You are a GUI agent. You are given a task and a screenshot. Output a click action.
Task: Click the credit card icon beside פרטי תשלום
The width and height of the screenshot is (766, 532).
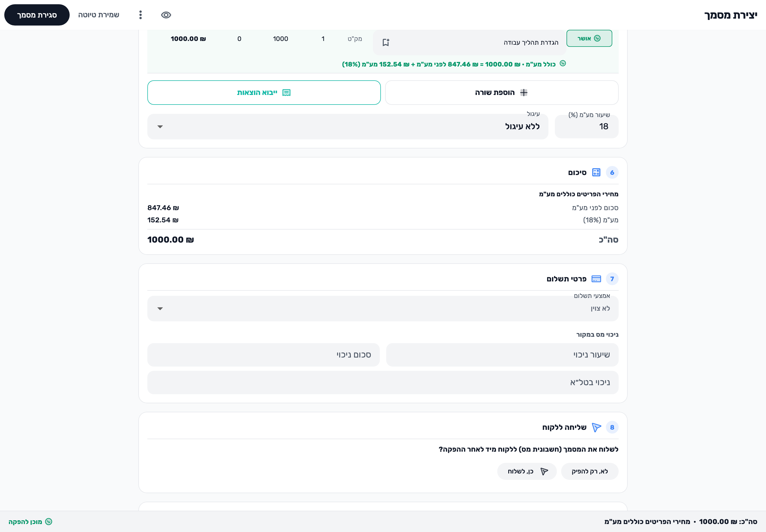(x=596, y=279)
